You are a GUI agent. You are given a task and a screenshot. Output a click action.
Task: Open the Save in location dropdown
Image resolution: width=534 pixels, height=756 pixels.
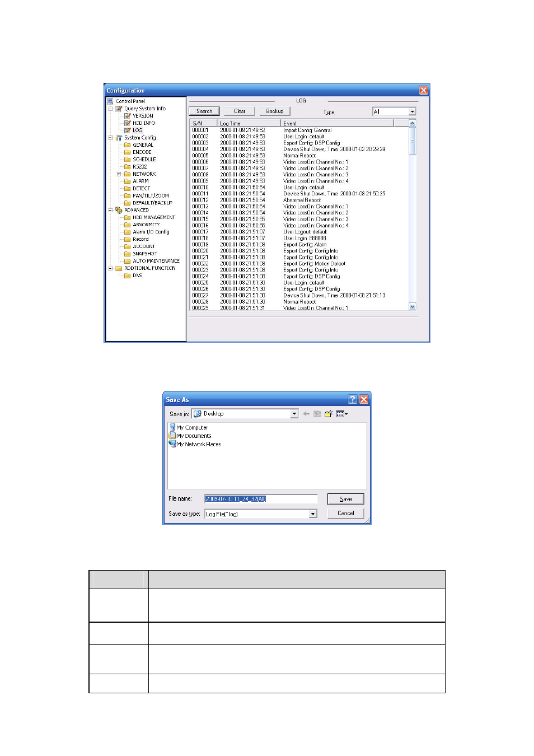pos(294,414)
